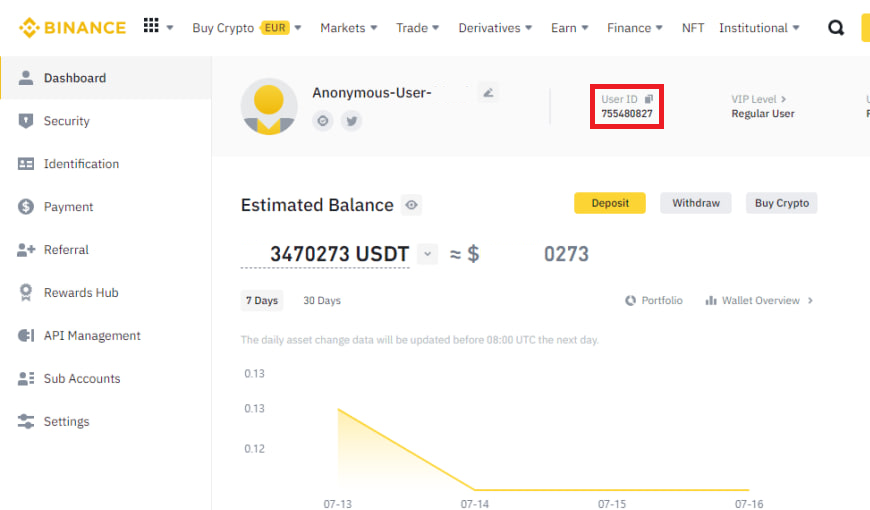The height and width of the screenshot is (510, 870).
Task: Expand the USDT currency dropdown
Action: (x=428, y=254)
